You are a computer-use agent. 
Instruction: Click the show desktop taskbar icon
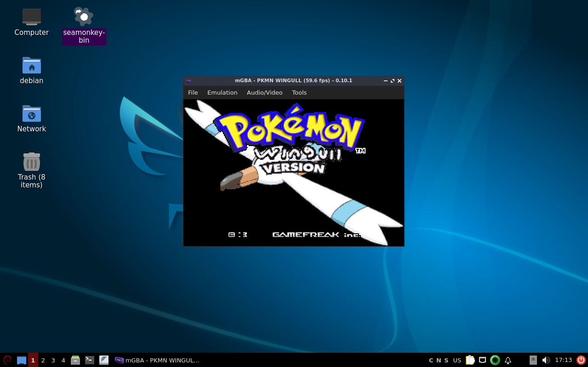pyautogui.click(x=21, y=360)
